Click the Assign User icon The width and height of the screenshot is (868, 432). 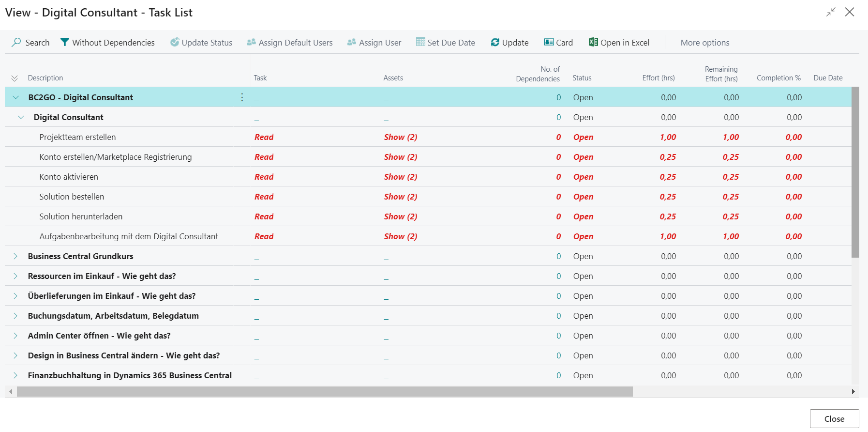(x=352, y=43)
